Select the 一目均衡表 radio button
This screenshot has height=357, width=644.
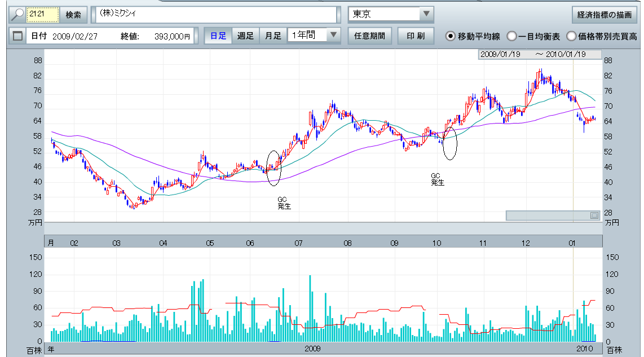[x=511, y=36]
